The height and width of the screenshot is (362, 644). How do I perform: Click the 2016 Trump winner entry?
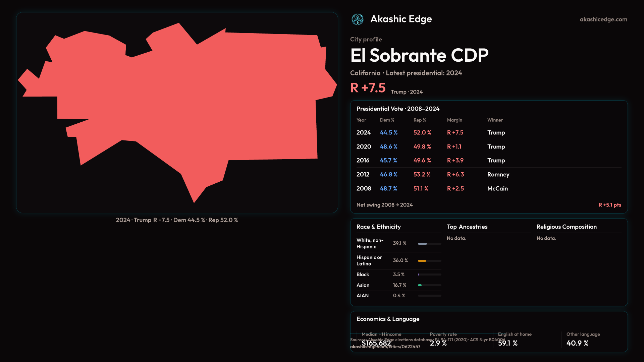(496, 161)
